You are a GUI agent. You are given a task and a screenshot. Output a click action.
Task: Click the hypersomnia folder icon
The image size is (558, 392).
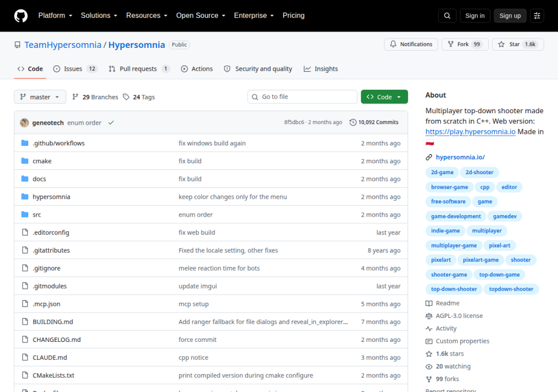[25, 197]
